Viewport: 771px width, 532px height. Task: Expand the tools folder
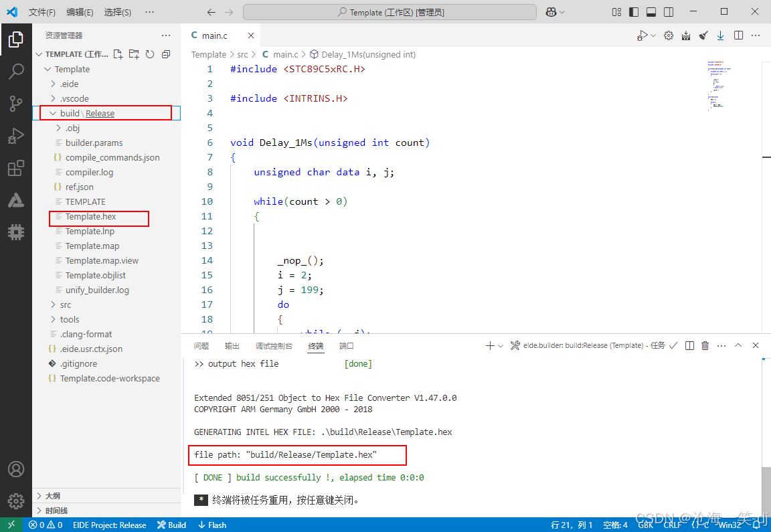[53, 320]
